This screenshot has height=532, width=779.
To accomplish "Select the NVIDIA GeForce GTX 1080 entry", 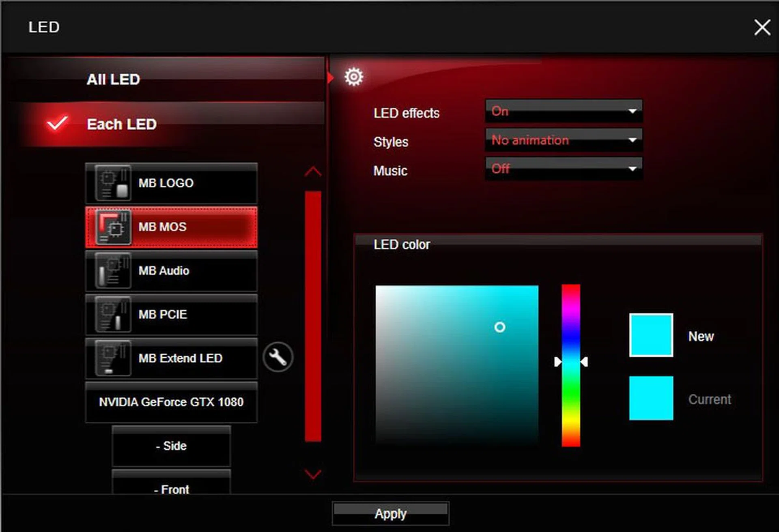I will (171, 402).
